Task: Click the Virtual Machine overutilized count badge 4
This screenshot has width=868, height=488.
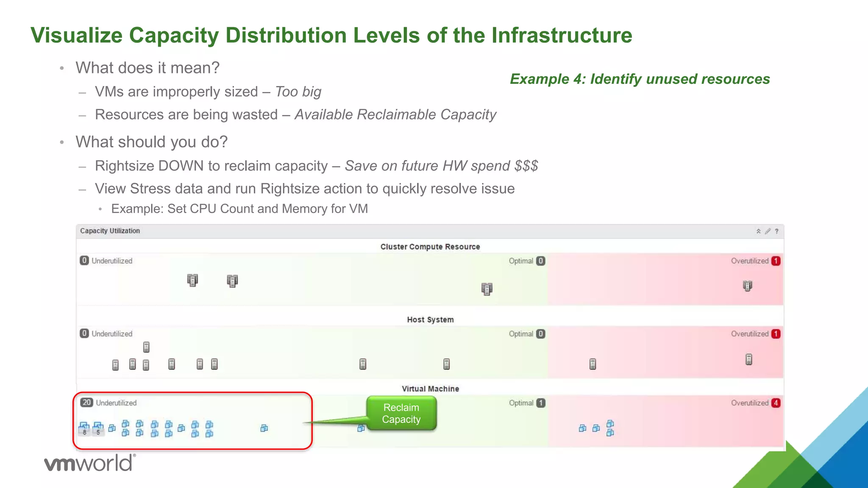Action: click(x=776, y=403)
